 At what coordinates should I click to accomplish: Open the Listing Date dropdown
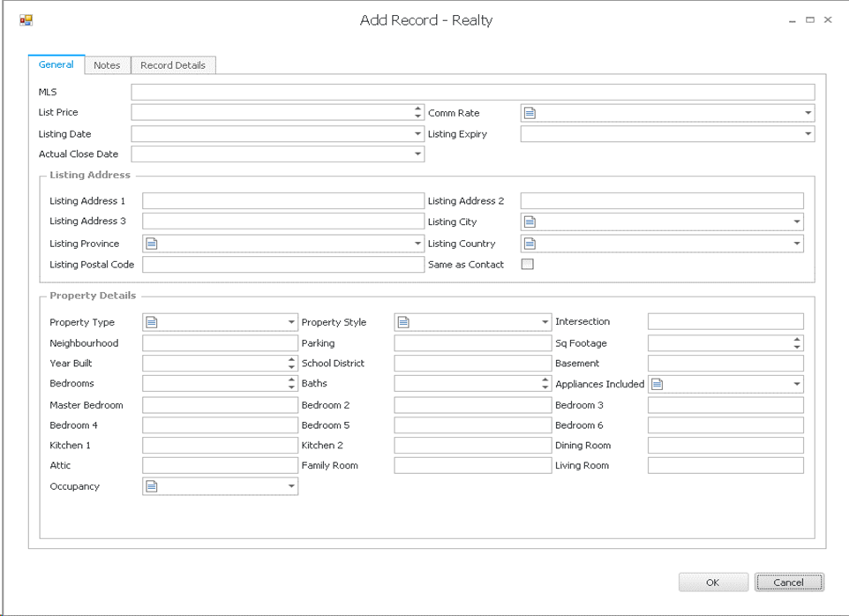pyautogui.click(x=417, y=134)
